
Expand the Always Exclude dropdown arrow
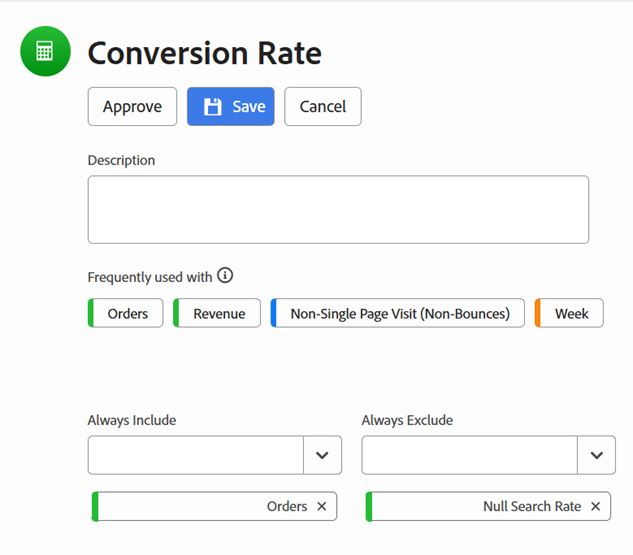click(x=596, y=455)
